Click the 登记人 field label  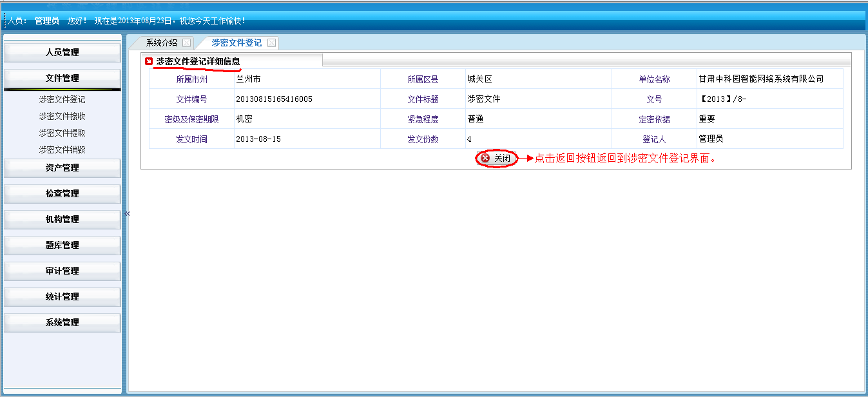click(654, 140)
